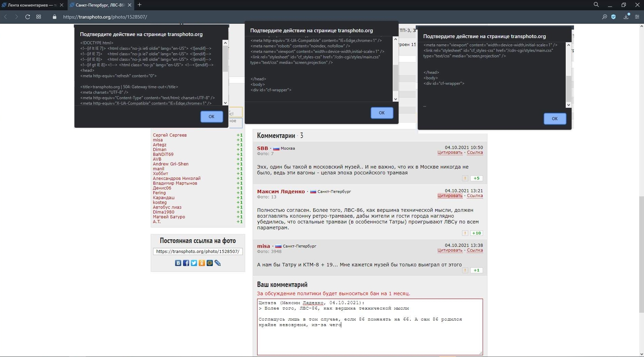644x357 pixels.
Task: Share photo via Mail.ru
Action: click(210, 263)
